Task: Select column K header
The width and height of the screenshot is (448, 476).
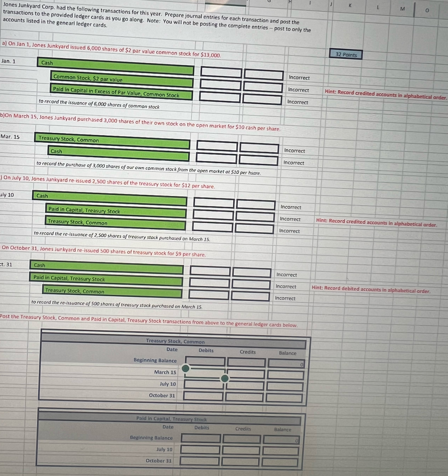Action: [350, 6]
